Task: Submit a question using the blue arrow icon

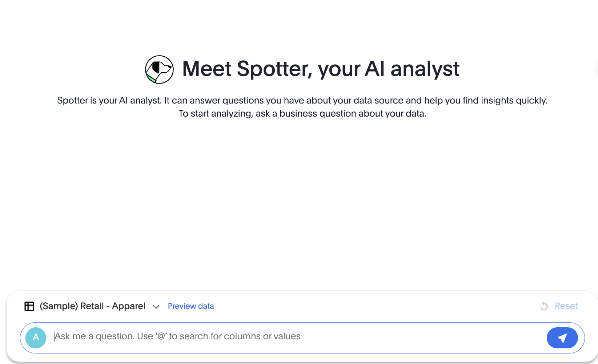Action: 562,337
